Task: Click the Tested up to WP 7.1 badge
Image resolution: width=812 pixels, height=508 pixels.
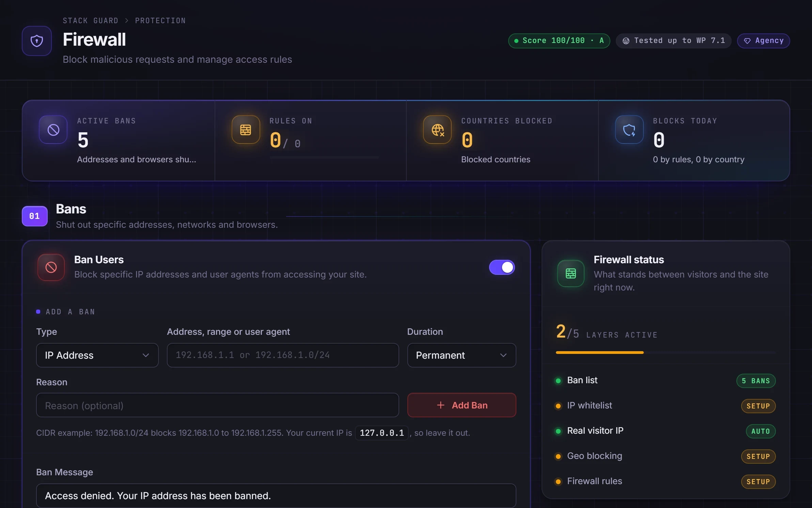Action: pos(674,41)
